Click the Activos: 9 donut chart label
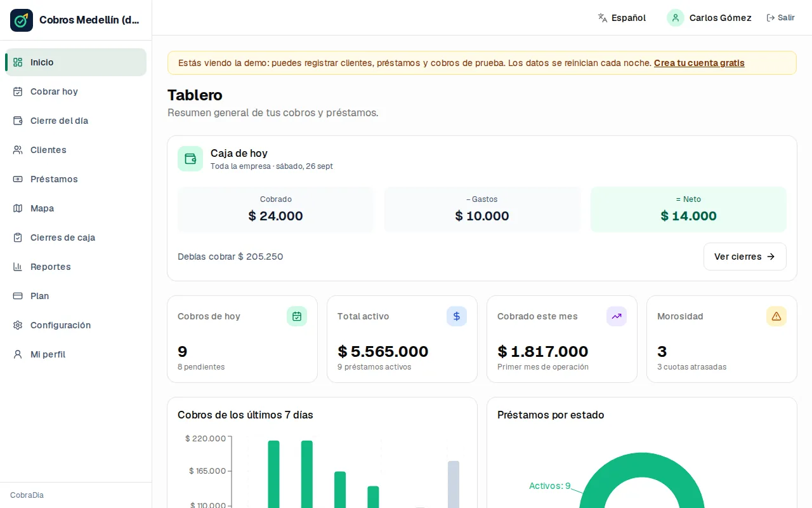This screenshot has width=812, height=508. tap(550, 486)
